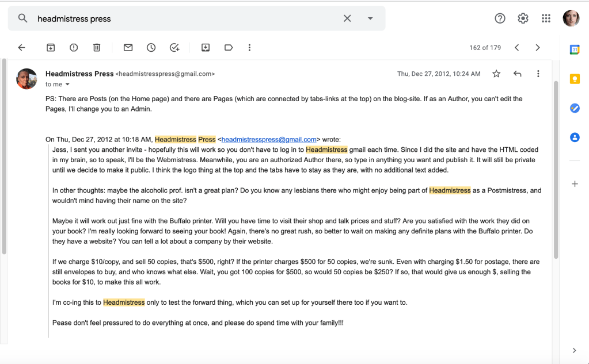
Task: Open the Move to folder icon
Action: coord(206,48)
